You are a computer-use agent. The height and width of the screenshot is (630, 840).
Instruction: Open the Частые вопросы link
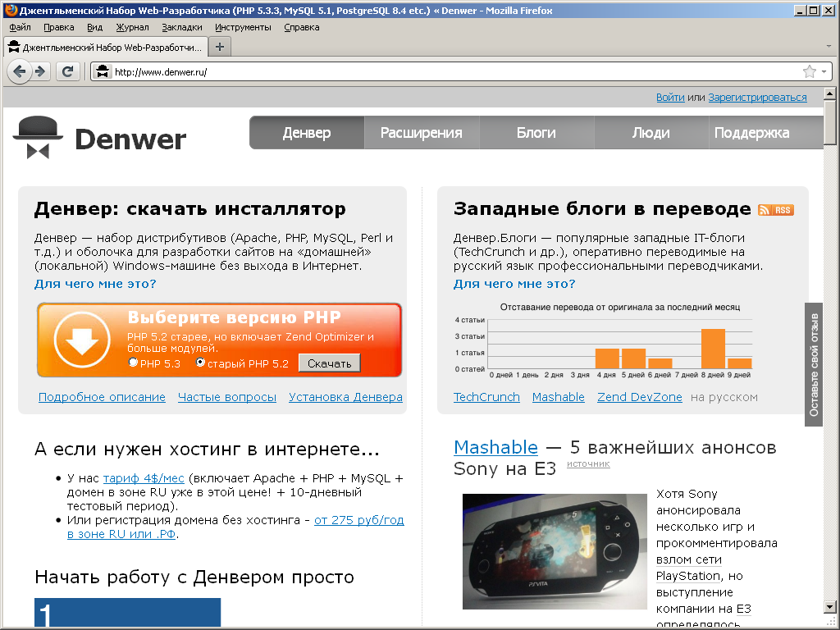coord(227,397)
